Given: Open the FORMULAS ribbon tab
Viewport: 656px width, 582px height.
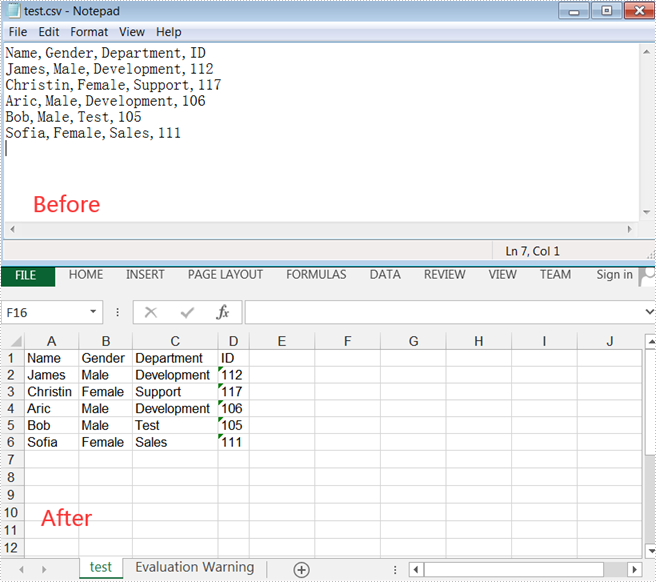Looking at the screenshot, I should [x=316, y=274].
